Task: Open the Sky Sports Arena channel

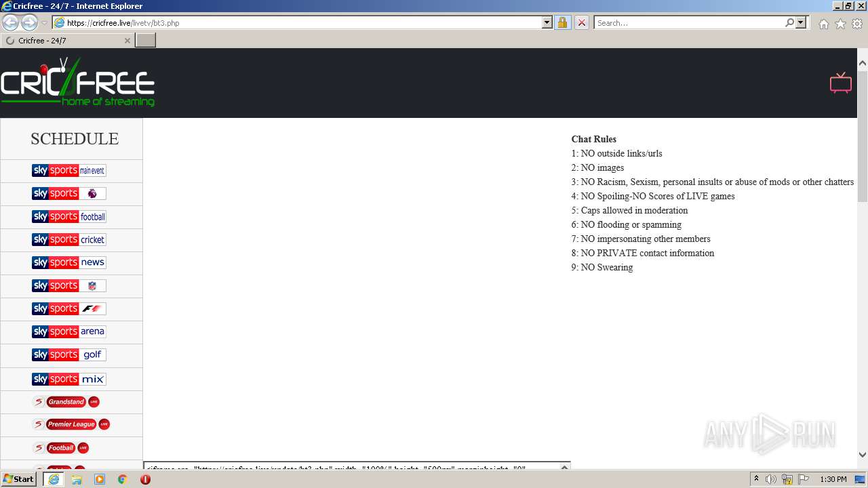Action: 68,332
